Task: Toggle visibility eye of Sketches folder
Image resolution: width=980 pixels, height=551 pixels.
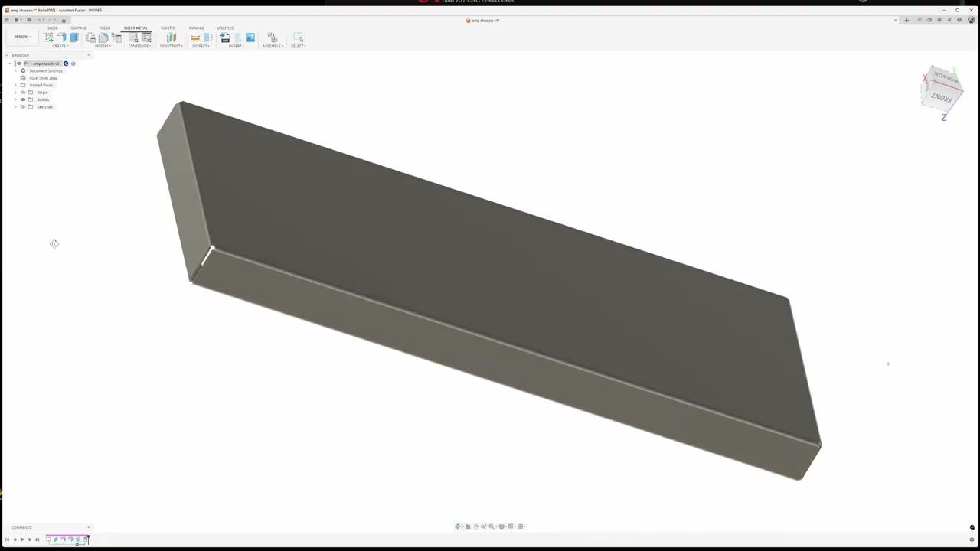Action: [x=23, y=106]
